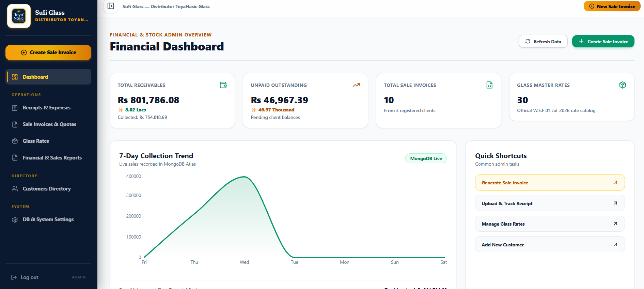Click the wallet icon on Total Receivables card
The width and height of the screenshot is (644, 289).
(223, 85)
